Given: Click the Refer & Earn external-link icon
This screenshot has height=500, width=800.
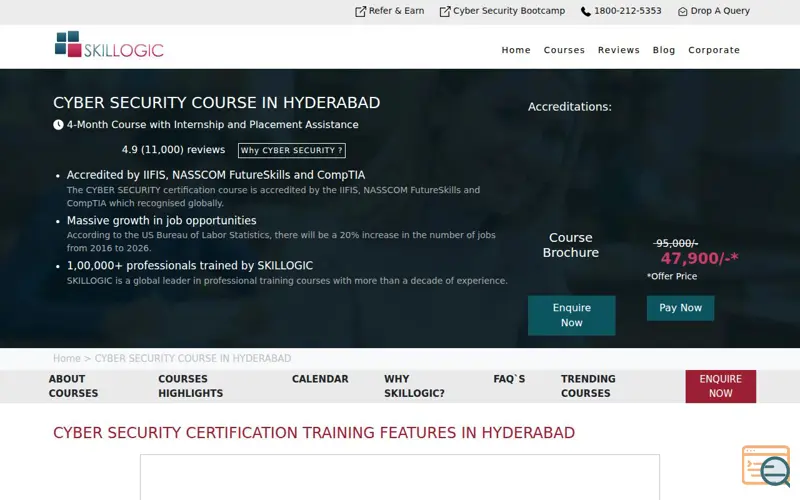Looking at the screenshot, I should [x=360, y=11].
